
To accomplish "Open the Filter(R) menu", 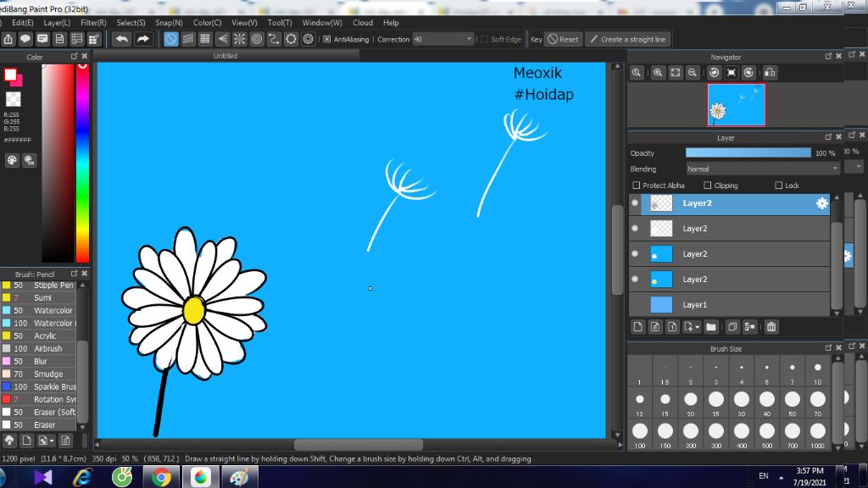I will tap(93, 23).
